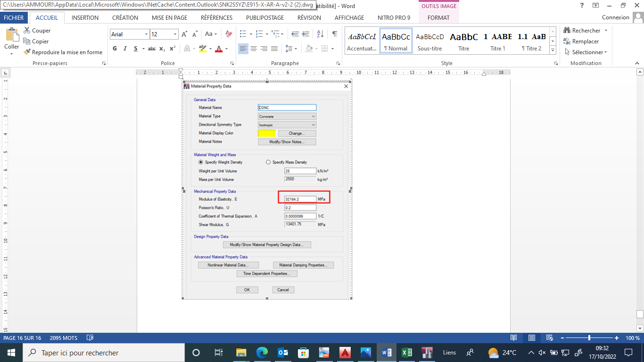Justify the paragraph text

coord(274,49)
